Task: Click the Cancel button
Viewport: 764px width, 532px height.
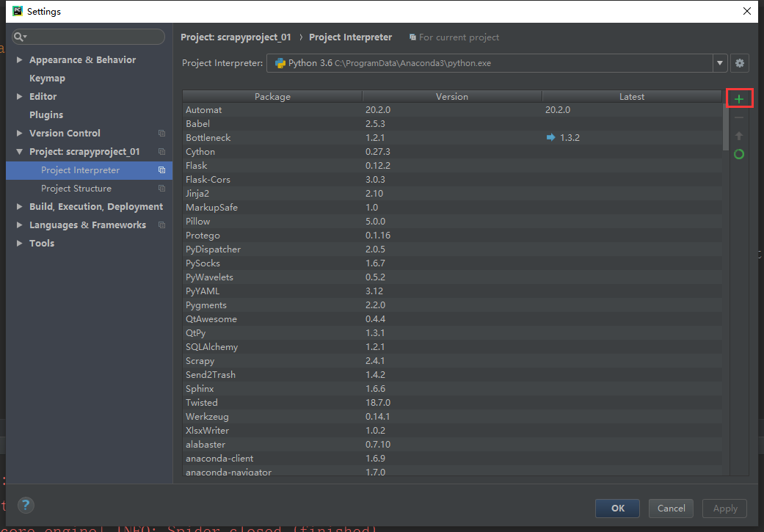Action: coord(671,508)
